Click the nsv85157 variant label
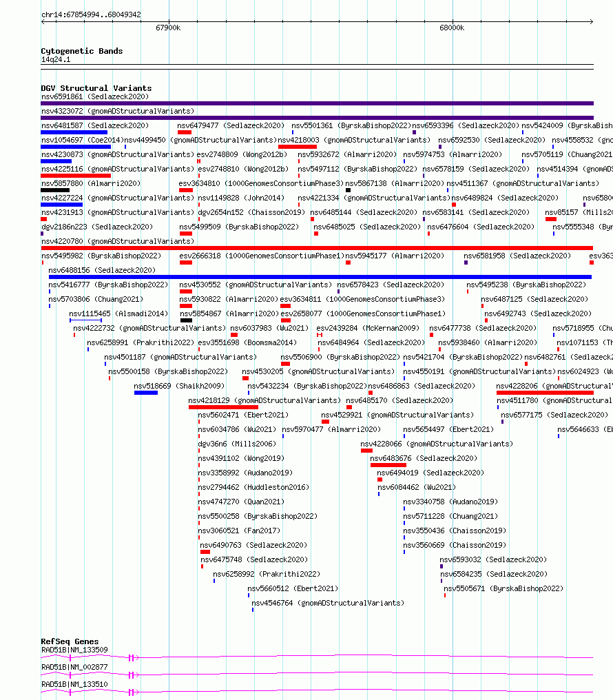Image resolution: width=613 pixels, height=700 pixels. (579, 212)
